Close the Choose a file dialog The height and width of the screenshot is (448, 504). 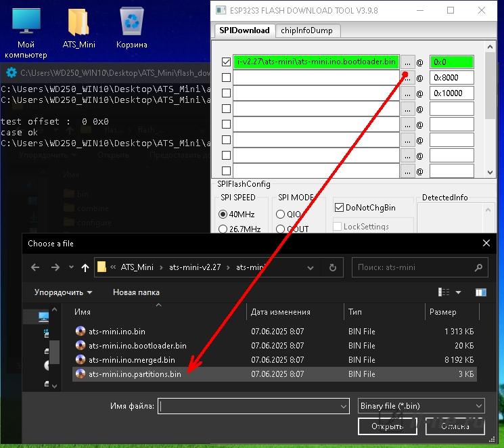[486, 243]
